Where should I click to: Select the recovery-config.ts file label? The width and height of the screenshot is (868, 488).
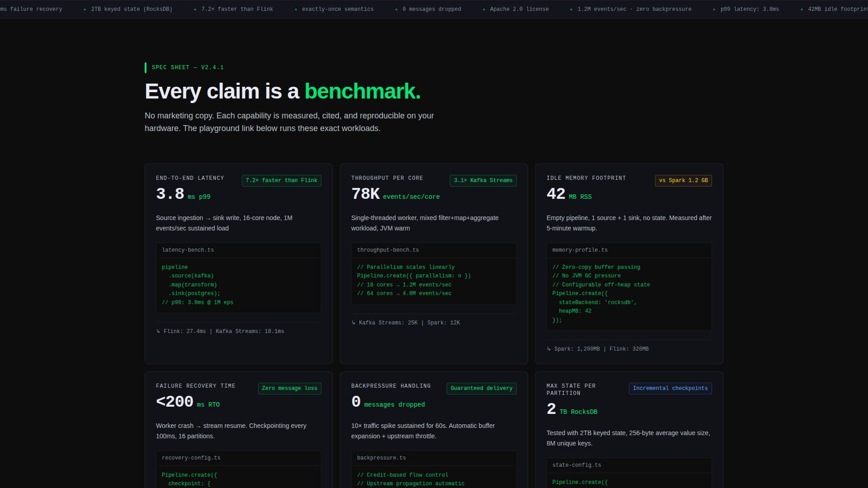[x=191, y=458]
